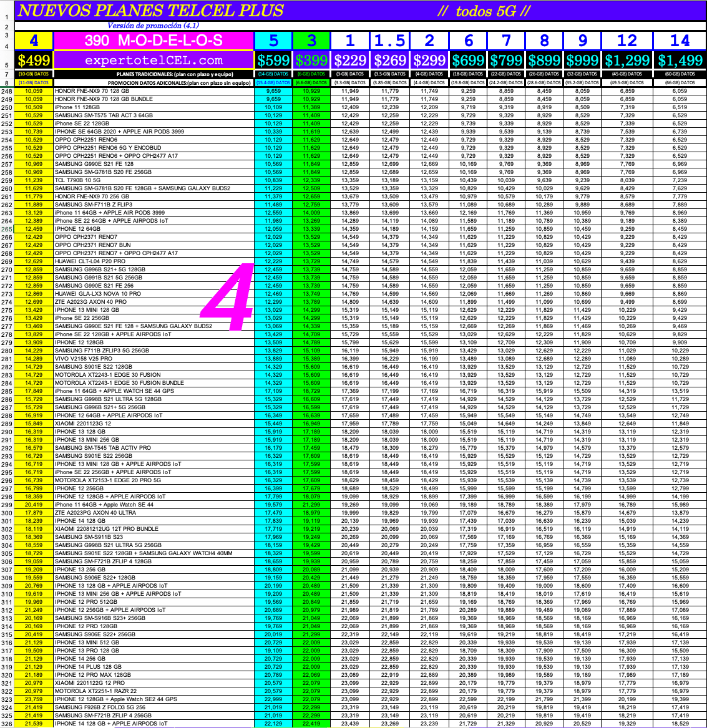The width and height of the screenshot is (707, 728).
Task: Click the 'IPHONE 13 PRO 128 GB' cell
Action: click(x=154, y=651)
